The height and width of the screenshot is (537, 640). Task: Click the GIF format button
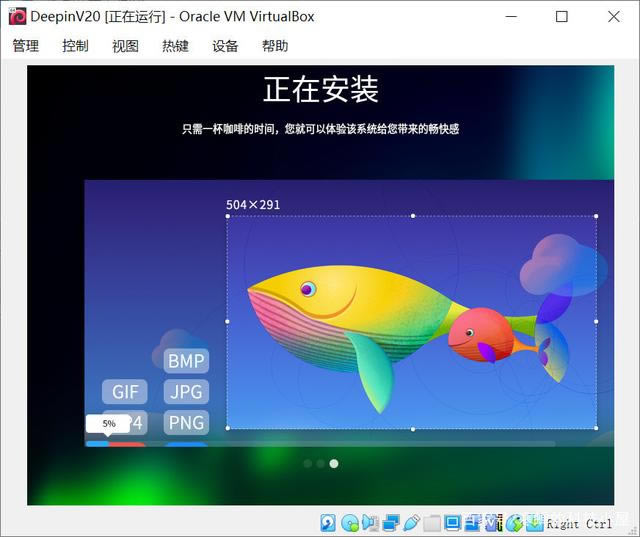[x=125, y=392]
